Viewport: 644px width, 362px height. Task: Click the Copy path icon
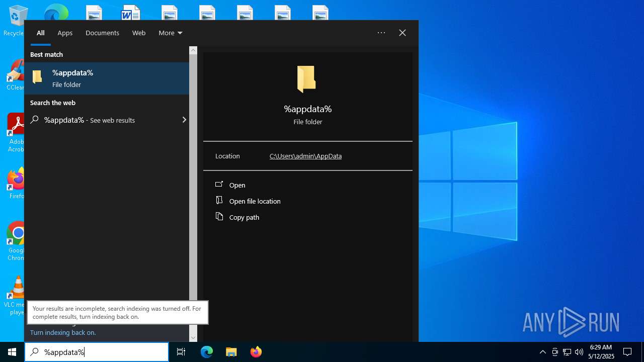pos(219,216)
